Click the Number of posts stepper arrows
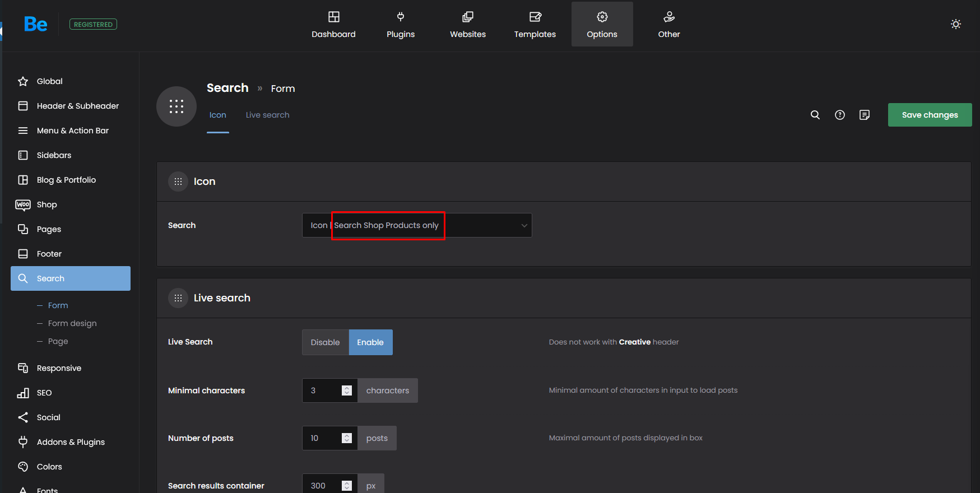The image size is (980, 493). [x=347, y=438]
